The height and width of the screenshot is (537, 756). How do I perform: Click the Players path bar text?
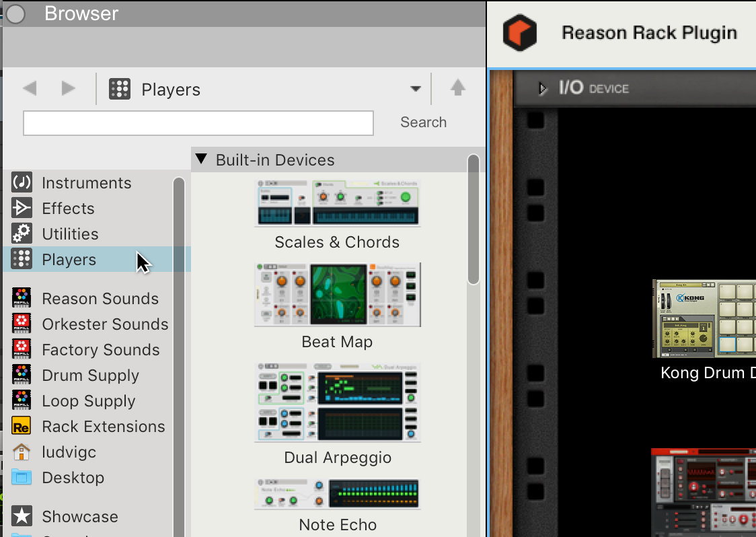[171, 89]
